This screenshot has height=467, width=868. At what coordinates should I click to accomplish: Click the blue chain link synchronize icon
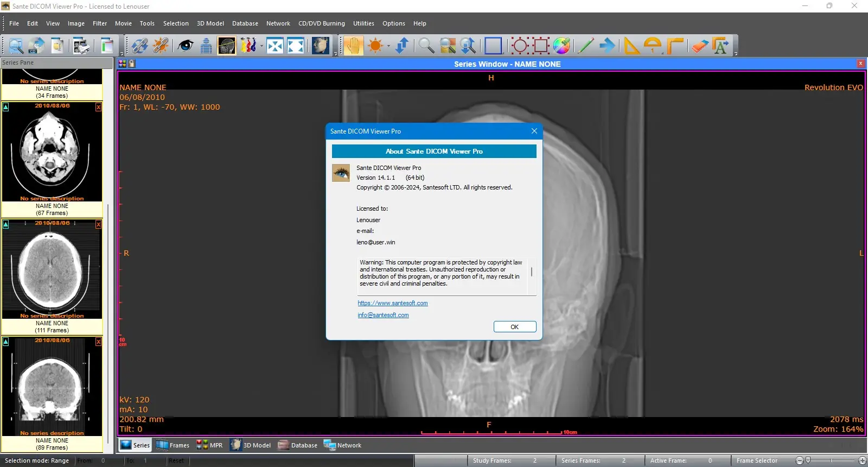(x=139, y=46)
